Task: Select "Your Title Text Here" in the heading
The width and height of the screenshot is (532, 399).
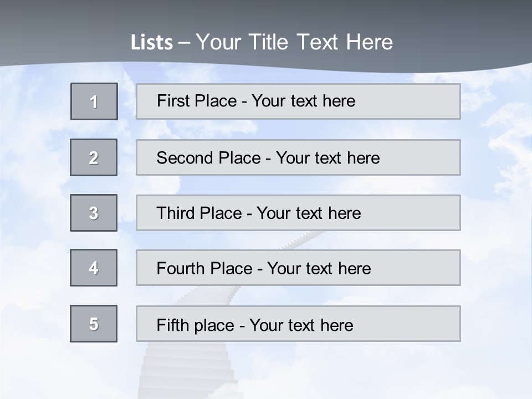Action: (294, 42)
